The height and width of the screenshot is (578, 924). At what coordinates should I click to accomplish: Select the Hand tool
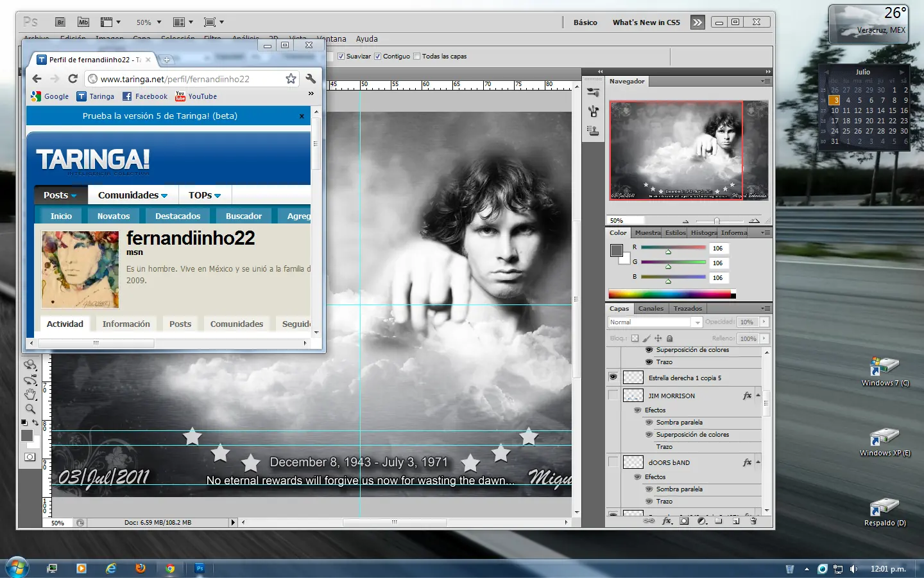[x=30, y=394]
